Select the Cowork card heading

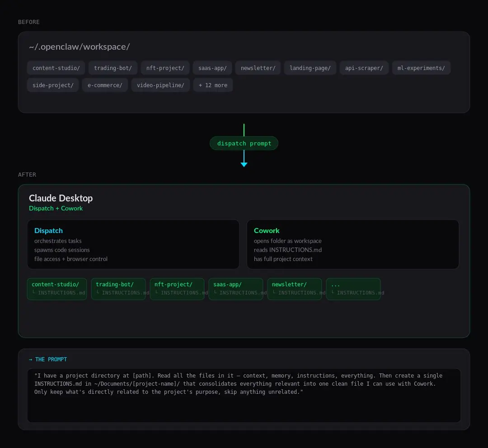coord(267,230)
